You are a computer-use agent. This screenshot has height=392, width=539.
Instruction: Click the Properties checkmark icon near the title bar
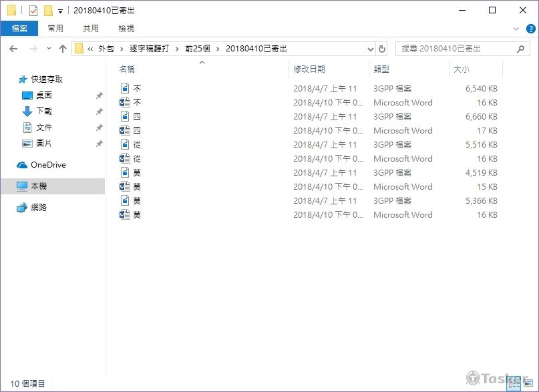[x=32, y=10]
